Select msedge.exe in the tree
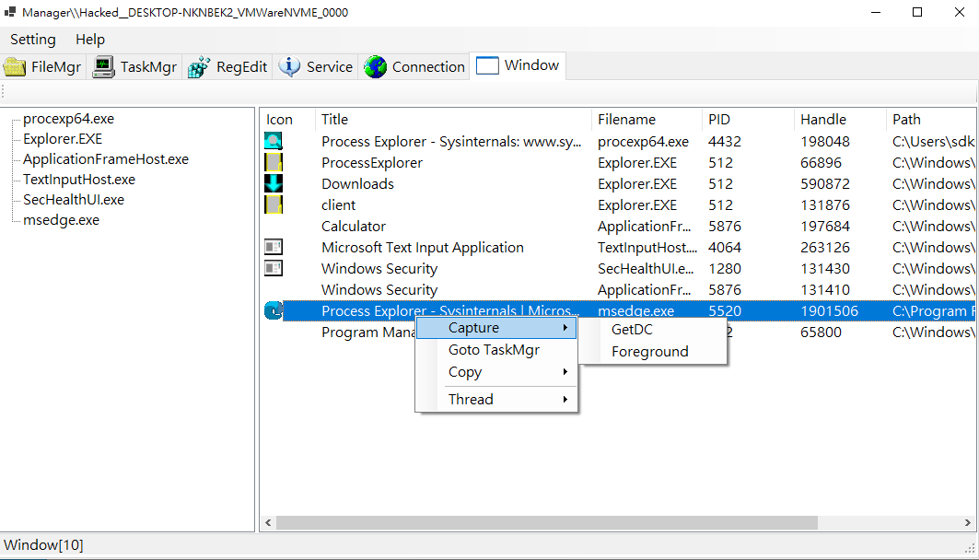The image size is (979, 560). click(61, 220)
